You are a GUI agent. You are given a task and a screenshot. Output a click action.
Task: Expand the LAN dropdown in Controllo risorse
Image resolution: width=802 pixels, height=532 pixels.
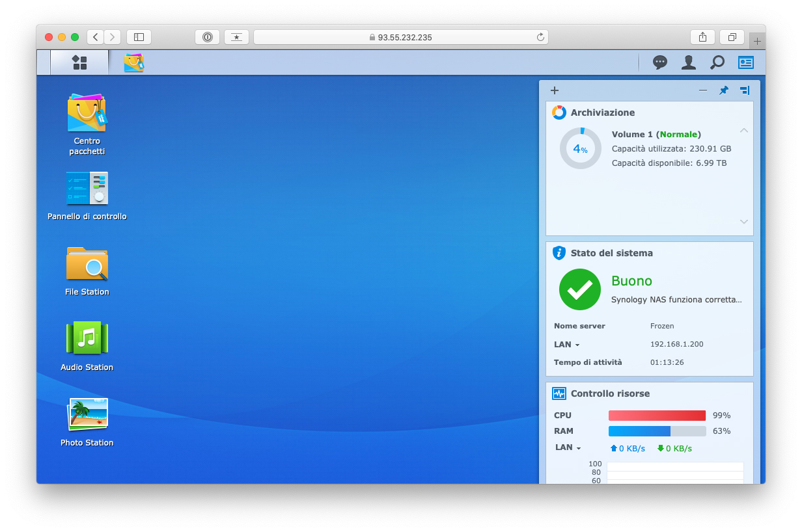(x=568, y=447)
